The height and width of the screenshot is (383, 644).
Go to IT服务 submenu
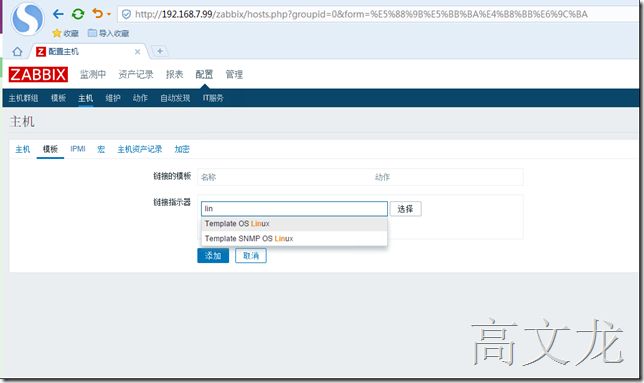tap(213, 99)
